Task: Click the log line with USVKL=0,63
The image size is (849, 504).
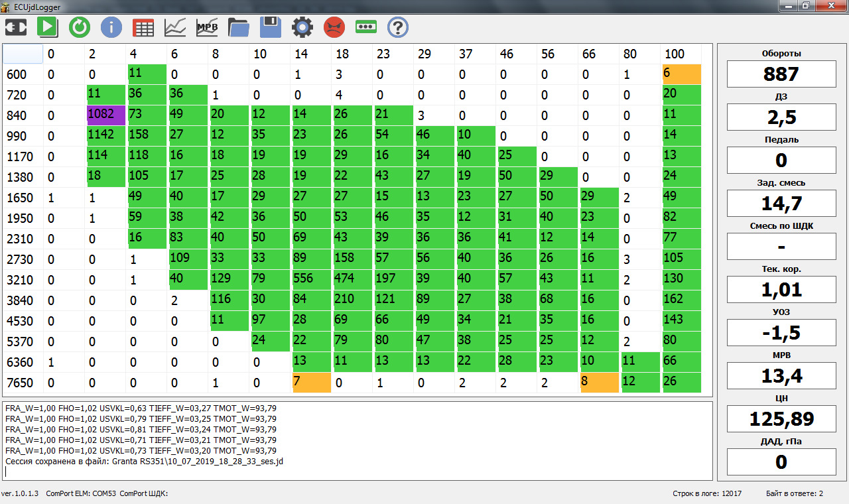Action: pyautogui.click(x=141, y=408)
